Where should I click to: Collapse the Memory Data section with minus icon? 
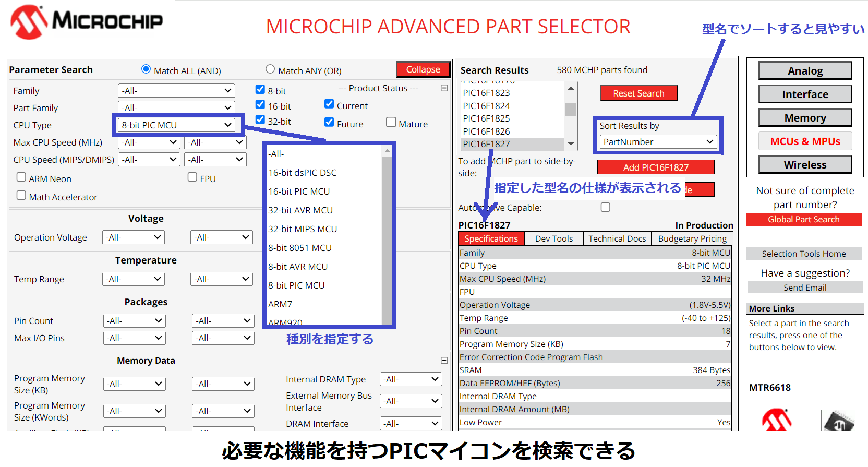click(x=444, y=360)
